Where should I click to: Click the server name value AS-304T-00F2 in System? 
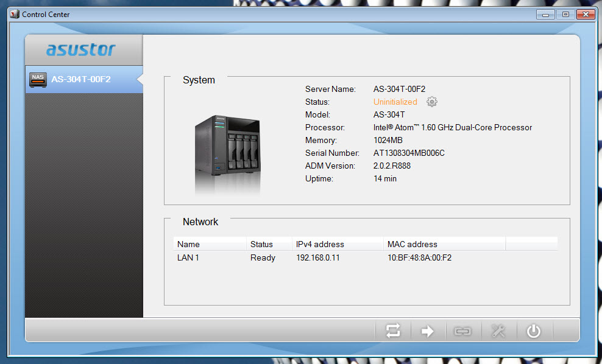pos(399,89)
